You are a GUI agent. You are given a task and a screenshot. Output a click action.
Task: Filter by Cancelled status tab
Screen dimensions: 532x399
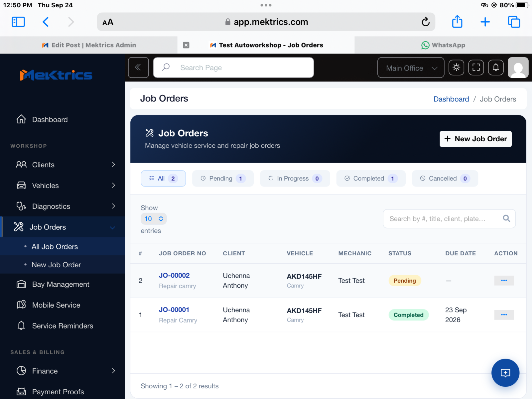(445, 179)
